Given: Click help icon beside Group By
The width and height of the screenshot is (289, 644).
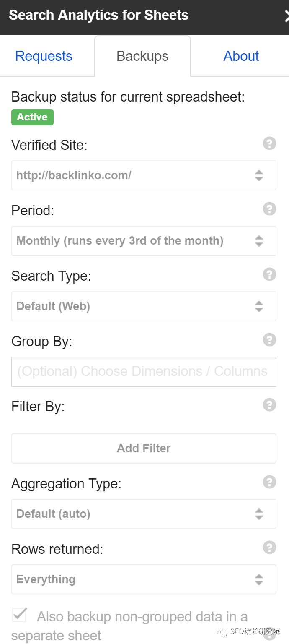Looking at the screenshot, I should (269, 340).
